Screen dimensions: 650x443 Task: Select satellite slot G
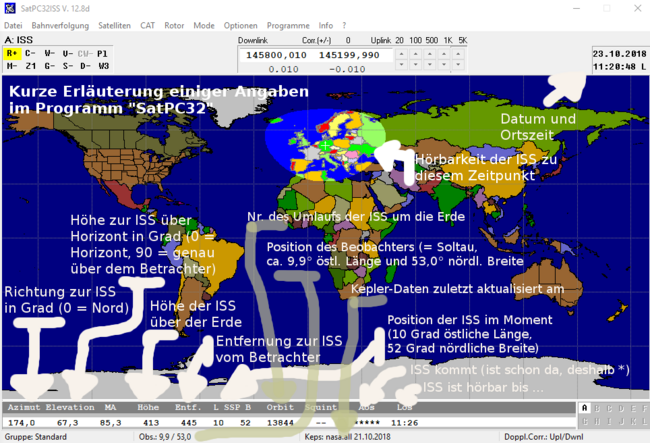click(x=585, y=421)
